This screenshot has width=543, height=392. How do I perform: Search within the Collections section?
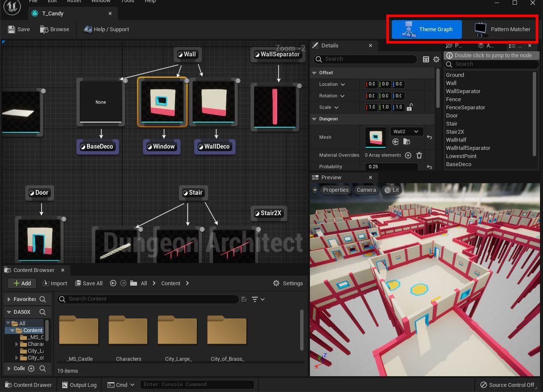pos(43,369)
